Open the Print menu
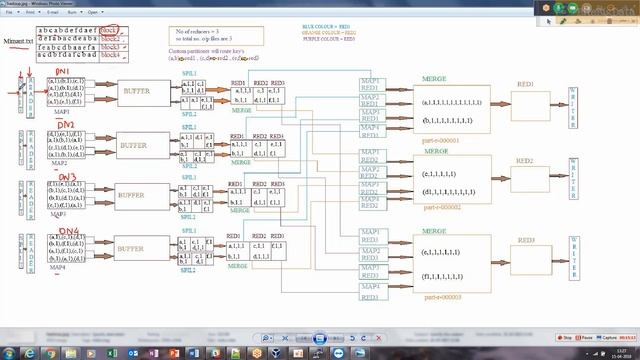Viewport: 640px width, 360px height. click(x=30, y=12)
